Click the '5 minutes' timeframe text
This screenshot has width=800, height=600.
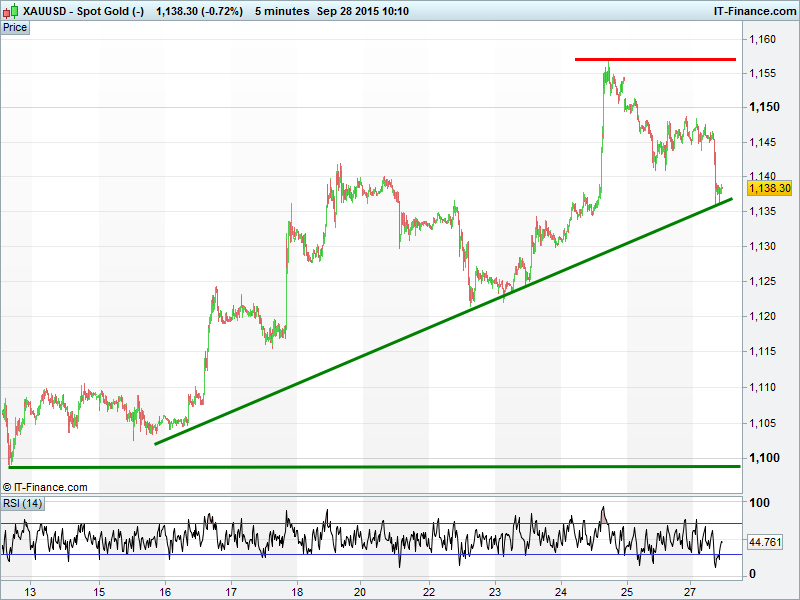tap(282, 11)
